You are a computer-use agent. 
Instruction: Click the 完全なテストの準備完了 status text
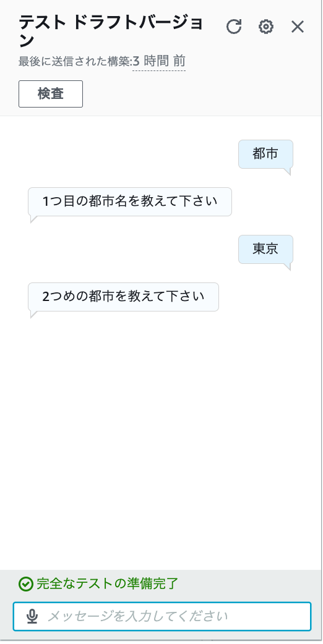[107, 583]
